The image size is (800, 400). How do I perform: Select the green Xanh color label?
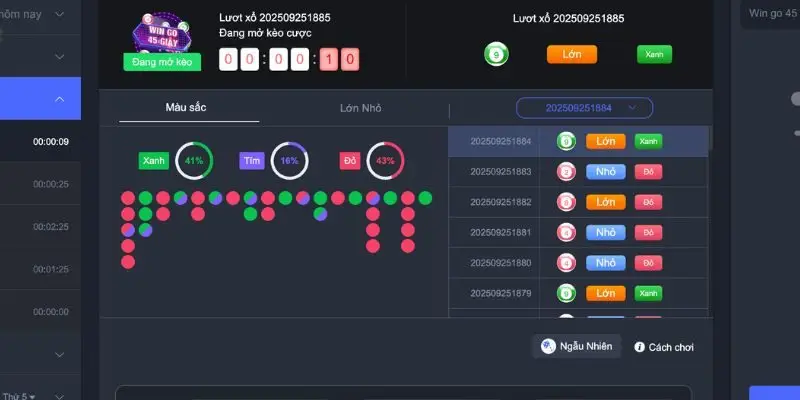point(154,160)
